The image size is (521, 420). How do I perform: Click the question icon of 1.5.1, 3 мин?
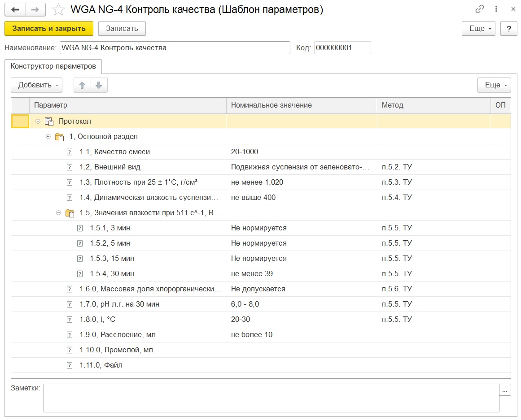(80, 229)
